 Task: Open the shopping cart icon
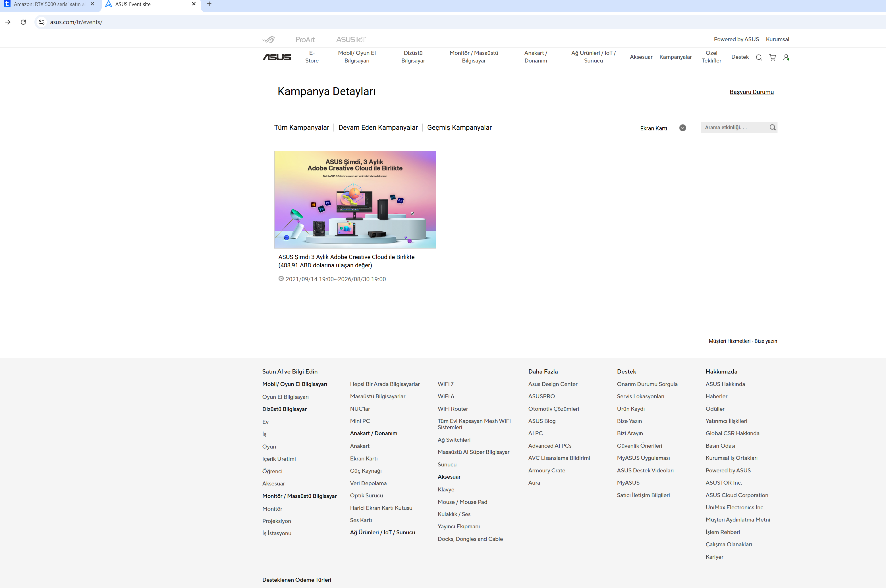(772, 57)
